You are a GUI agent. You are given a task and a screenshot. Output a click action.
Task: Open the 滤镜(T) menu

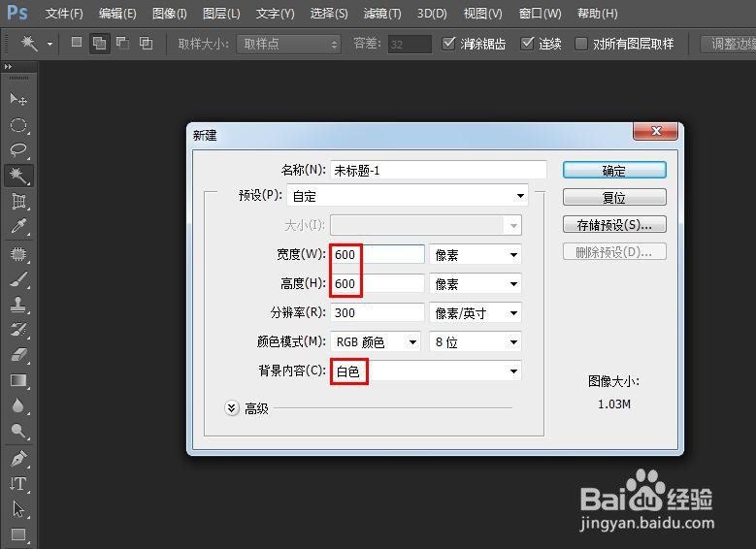[381, 14]
